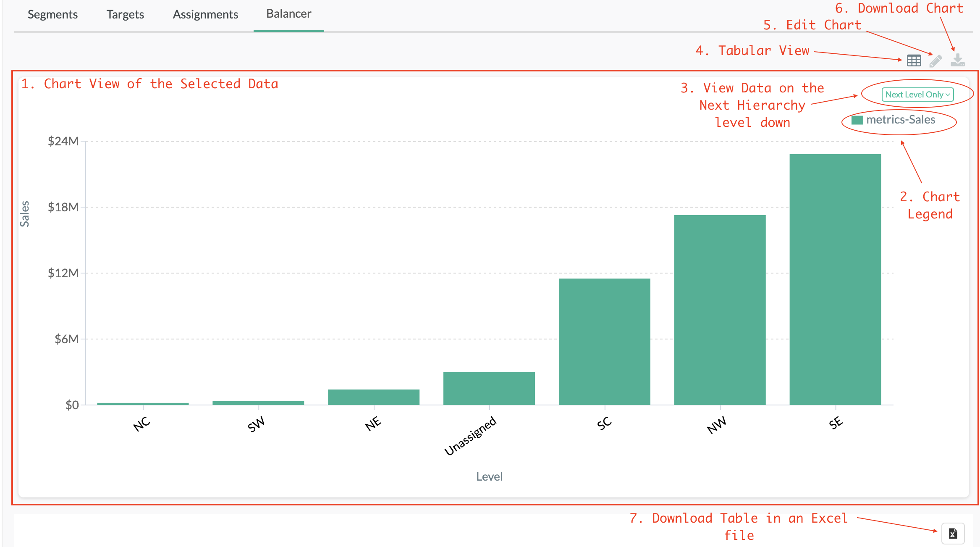
Task: Open the Targets tab
Action: pyautogui.click(x=125, y=14)
